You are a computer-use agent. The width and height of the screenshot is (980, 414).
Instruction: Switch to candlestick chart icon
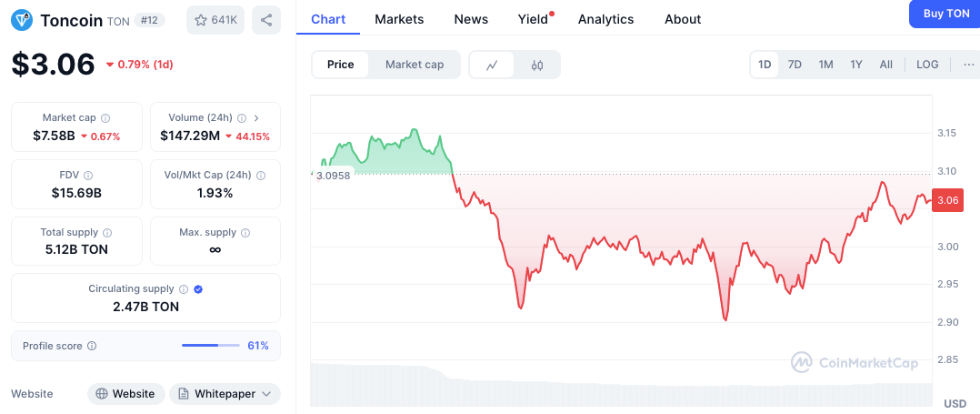537,65
